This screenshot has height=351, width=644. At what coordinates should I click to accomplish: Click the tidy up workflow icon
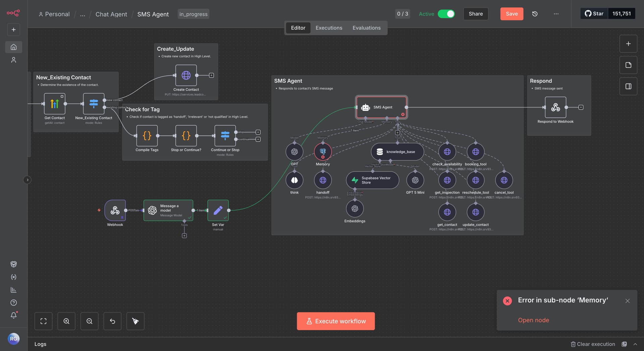click(x=135, y=321)
